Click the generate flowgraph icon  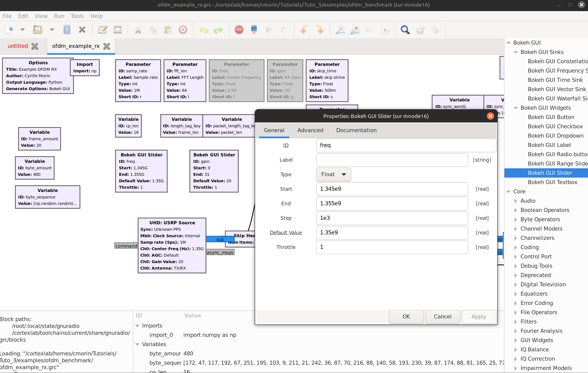(x=254, y=30)
